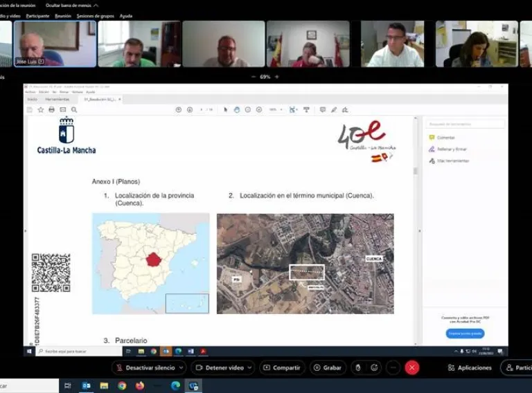Click the zoom-in plus next to 69%
This screenshot has height=393, width=532.
click(277, 77)
